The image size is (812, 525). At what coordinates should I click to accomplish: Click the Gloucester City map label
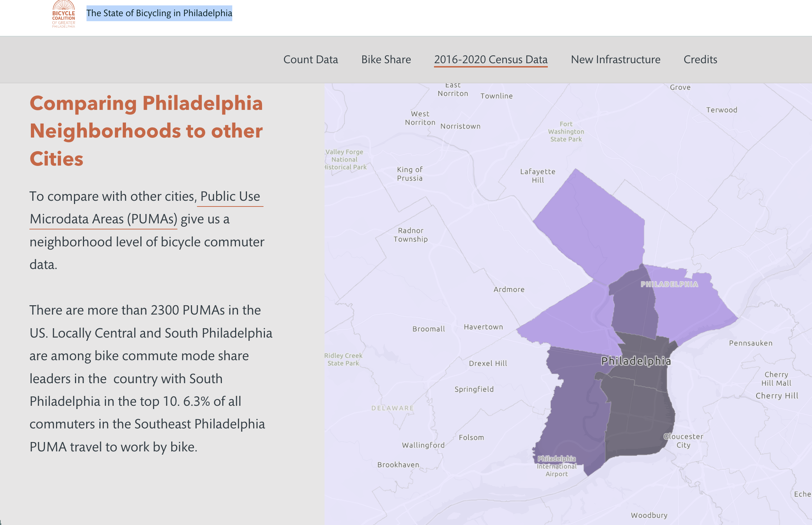pos(683,441)
